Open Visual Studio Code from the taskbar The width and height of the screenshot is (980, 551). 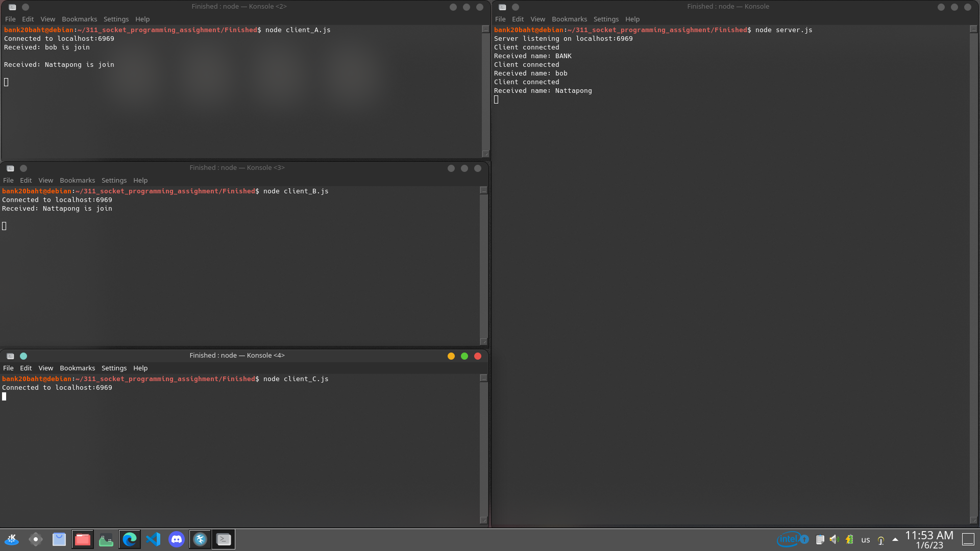[x=153, y=539]
